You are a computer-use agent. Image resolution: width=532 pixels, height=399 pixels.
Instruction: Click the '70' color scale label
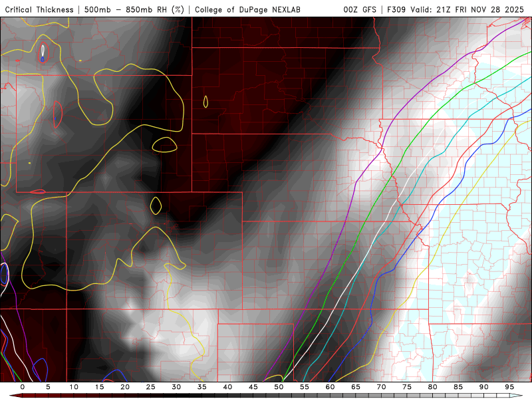click(381, 387)
